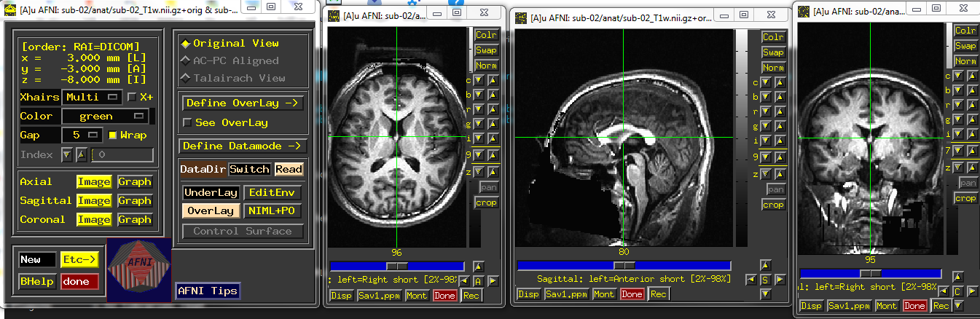Enable the See OverLay checkbox
This screenshot has height=319, width=980.
point(187,122)
